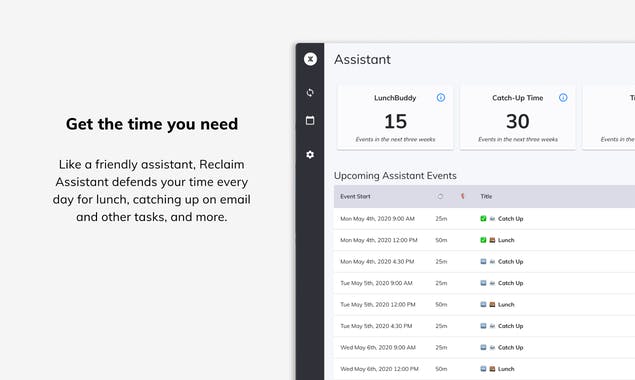Click the 50m duration for Tue May 5th 12:00 PM

441,305
